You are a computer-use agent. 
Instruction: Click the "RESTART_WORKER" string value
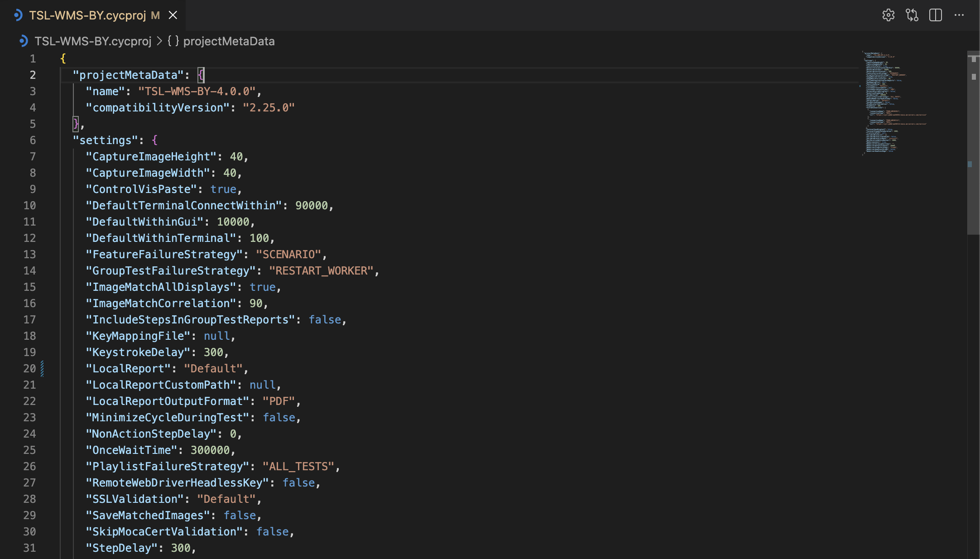(321, 271)
